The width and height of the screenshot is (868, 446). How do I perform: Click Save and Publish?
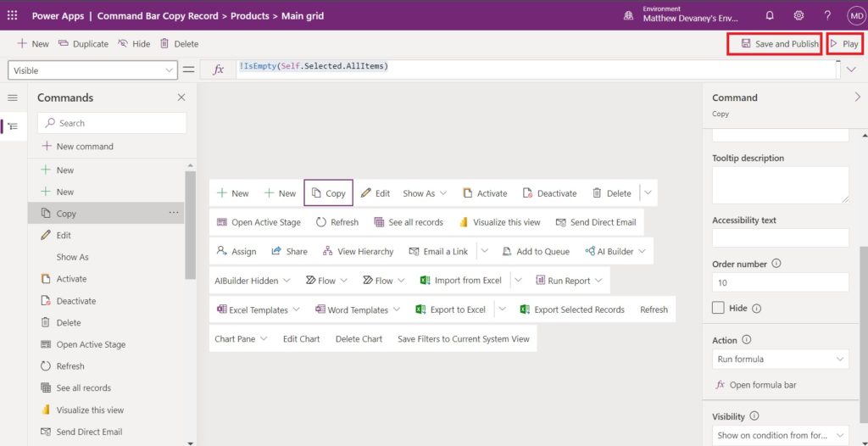coord(773,44)
